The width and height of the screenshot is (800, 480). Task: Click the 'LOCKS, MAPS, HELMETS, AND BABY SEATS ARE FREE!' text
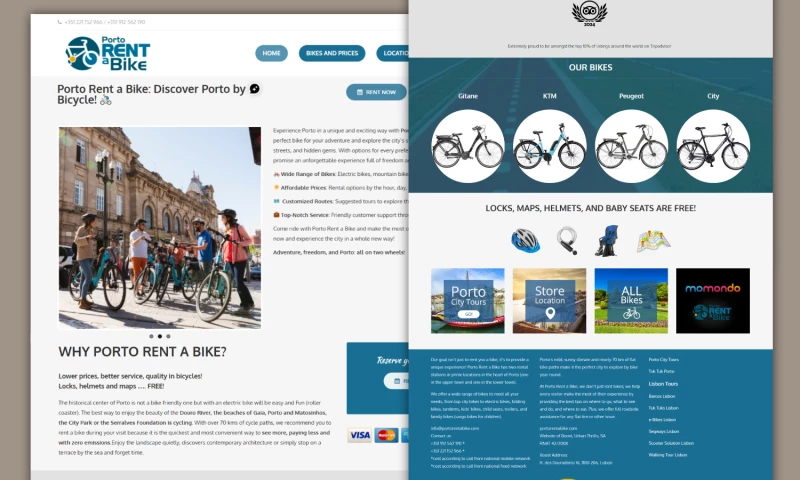coord(590,208)
